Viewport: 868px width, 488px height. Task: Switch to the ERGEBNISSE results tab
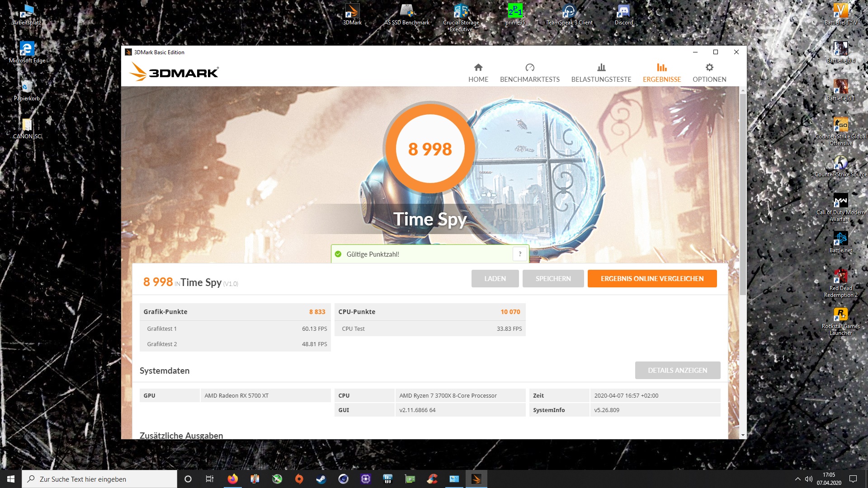pyautogui.click(x=661, y=73)
